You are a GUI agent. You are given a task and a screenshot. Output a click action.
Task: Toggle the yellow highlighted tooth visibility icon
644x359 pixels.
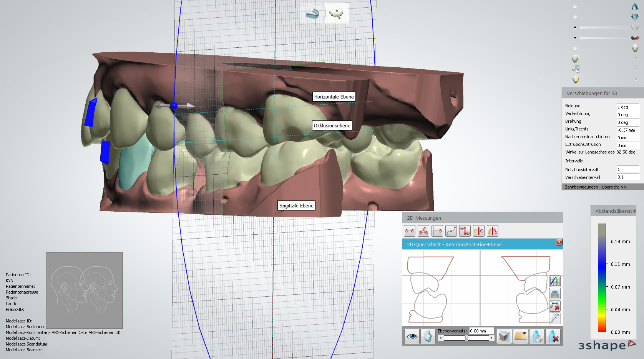point(575,80)
